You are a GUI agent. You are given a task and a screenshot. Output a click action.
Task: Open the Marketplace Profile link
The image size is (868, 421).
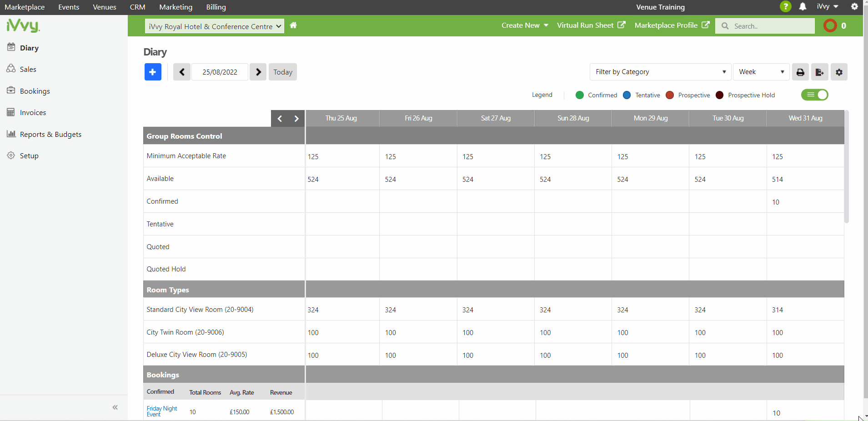(x=672, y=25)
